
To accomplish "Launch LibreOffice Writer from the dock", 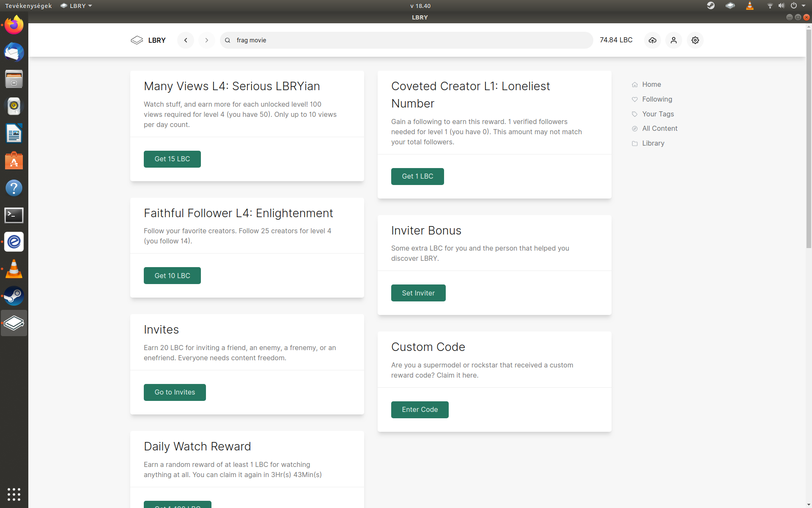I will [x=14, y=133].
